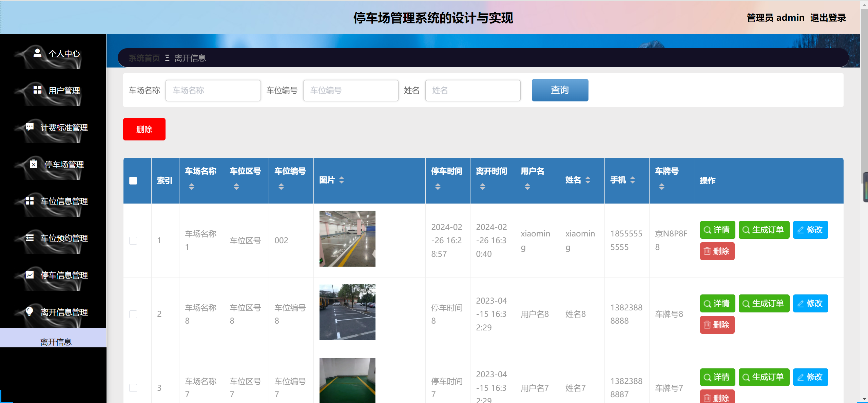Click 修改 for row 3 姓名7

pyautogui.click(x=810, y=377)
